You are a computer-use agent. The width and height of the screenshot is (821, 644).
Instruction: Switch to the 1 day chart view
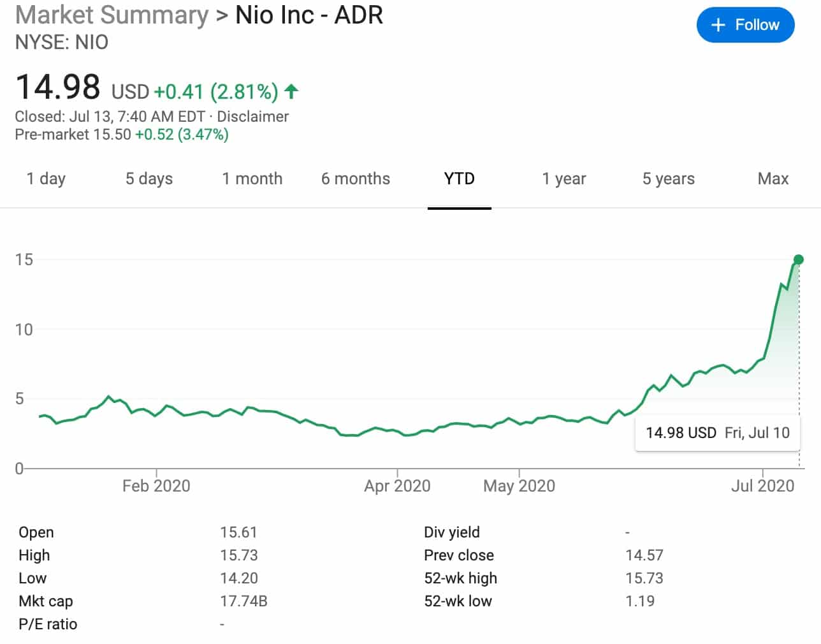click(x=45, y=179)
